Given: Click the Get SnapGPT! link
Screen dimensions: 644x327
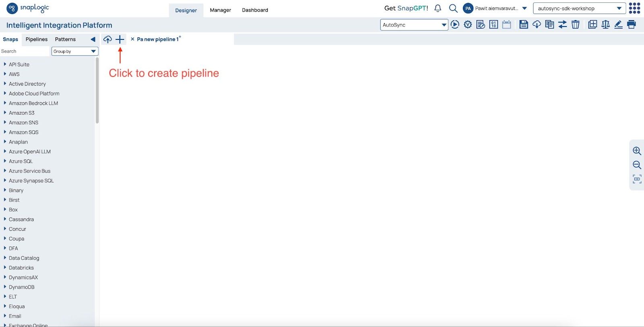Looking at the screenshot, I should coord(406,8).
